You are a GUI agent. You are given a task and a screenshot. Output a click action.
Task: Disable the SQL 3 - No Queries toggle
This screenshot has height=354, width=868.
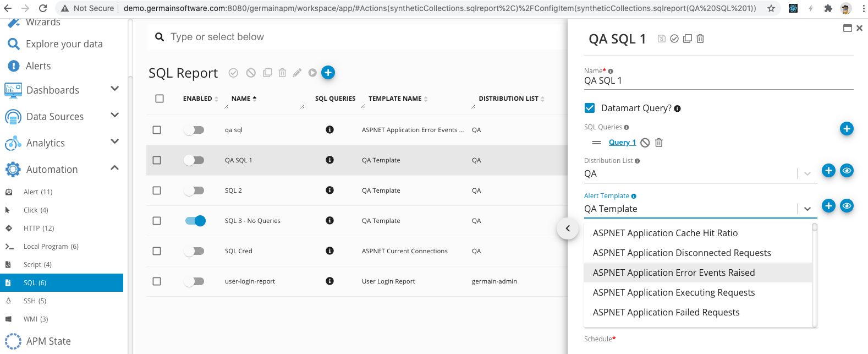click(195, 221)
